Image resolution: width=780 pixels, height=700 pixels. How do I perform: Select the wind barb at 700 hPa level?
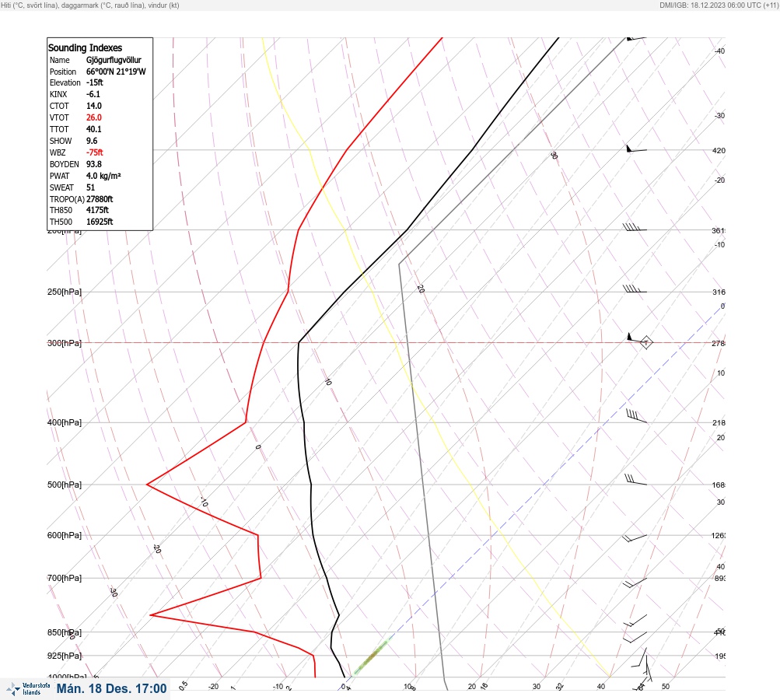click(x=635, y=582)
